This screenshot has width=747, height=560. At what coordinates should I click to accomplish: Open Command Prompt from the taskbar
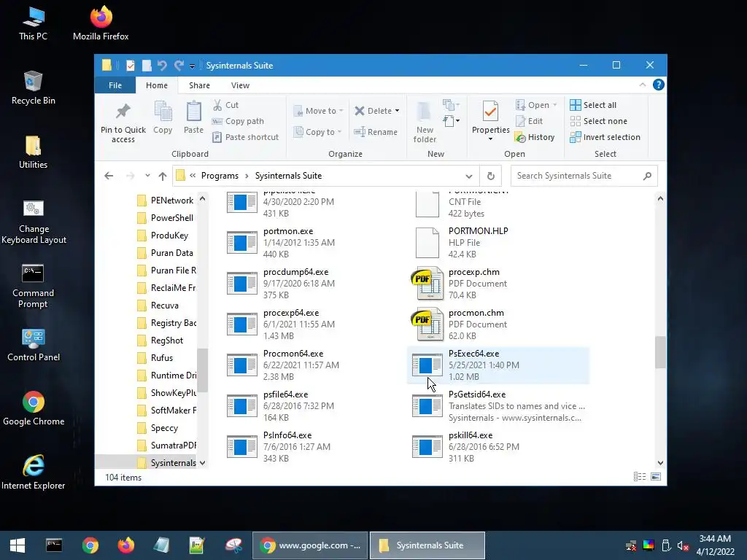[x=54, y=545]
